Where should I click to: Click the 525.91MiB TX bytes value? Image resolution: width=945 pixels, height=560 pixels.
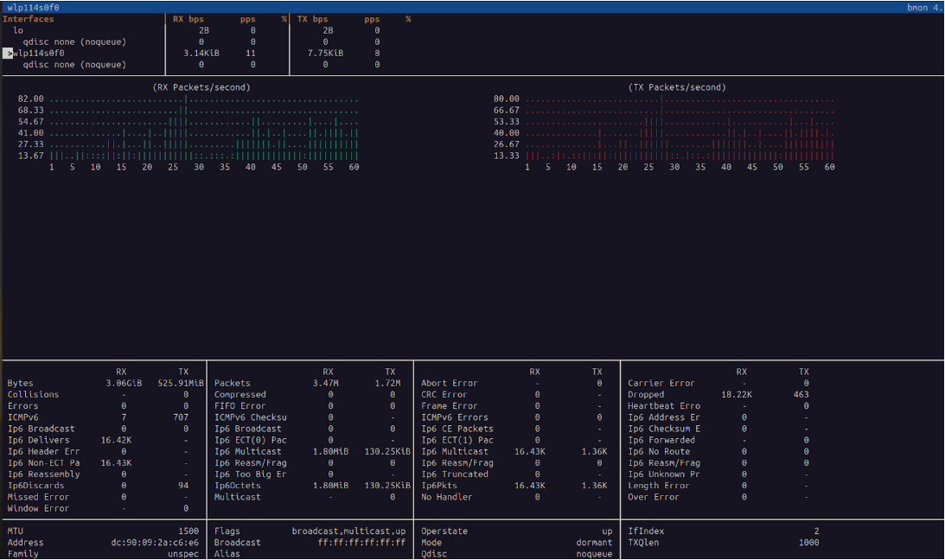coord(181,384)
